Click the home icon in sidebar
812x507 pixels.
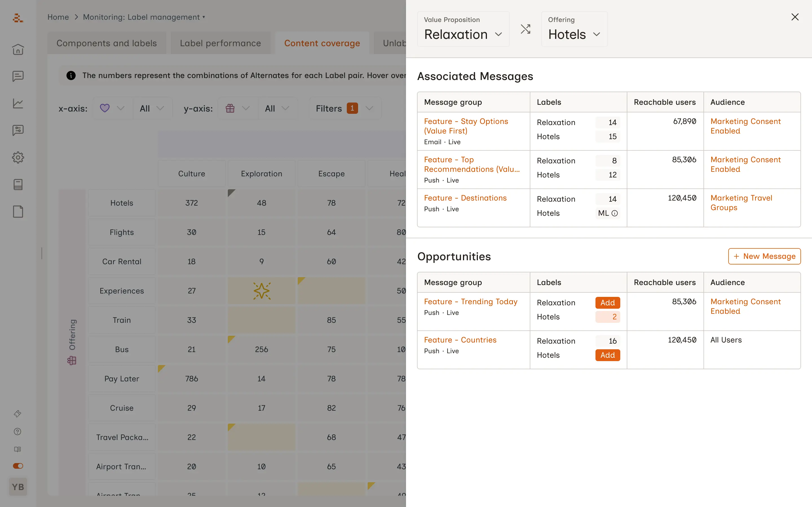[x=18, y=49]
